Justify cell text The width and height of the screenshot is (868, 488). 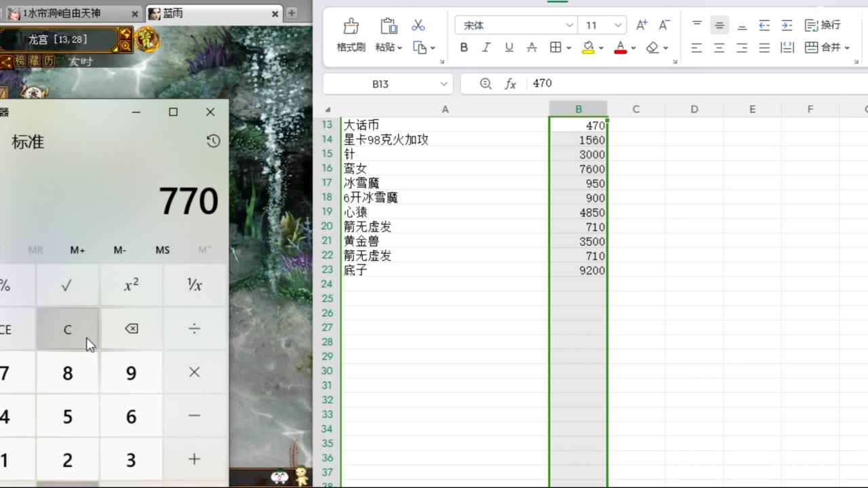point(764,47)
